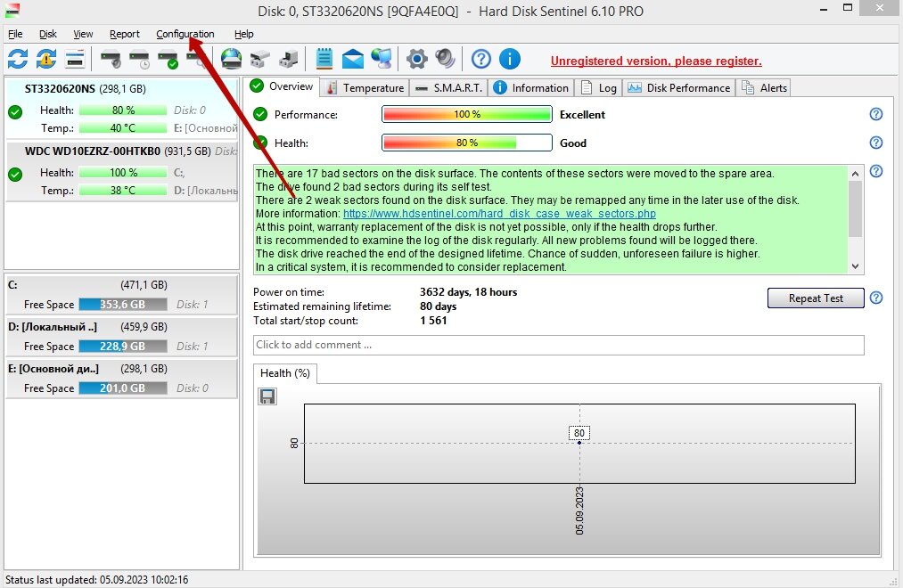Screen dimensions: 903x588
Task: Click the comment input field
Action: pos(559,345)
